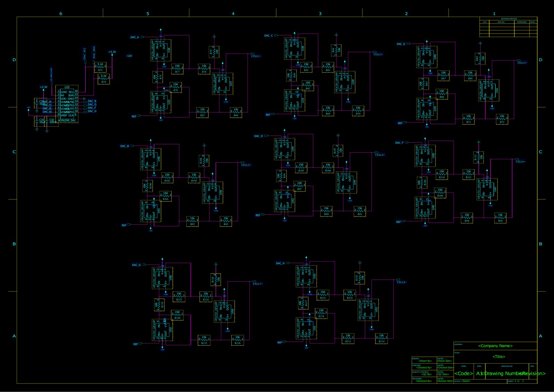Select resistor R84 symbol
This screenshot has height=392, width=554.
336,50
